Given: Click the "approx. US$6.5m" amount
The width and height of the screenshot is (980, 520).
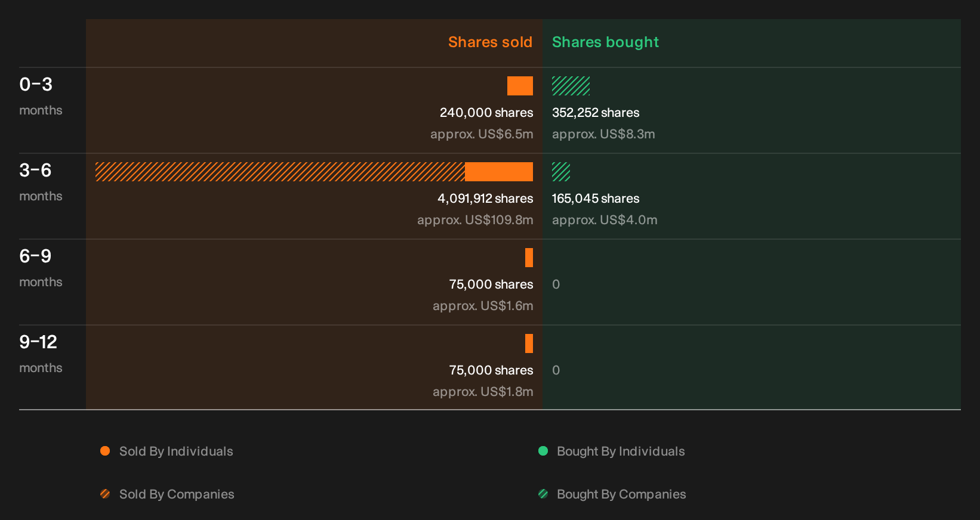Looking at the screenshot, I should 482,134.
